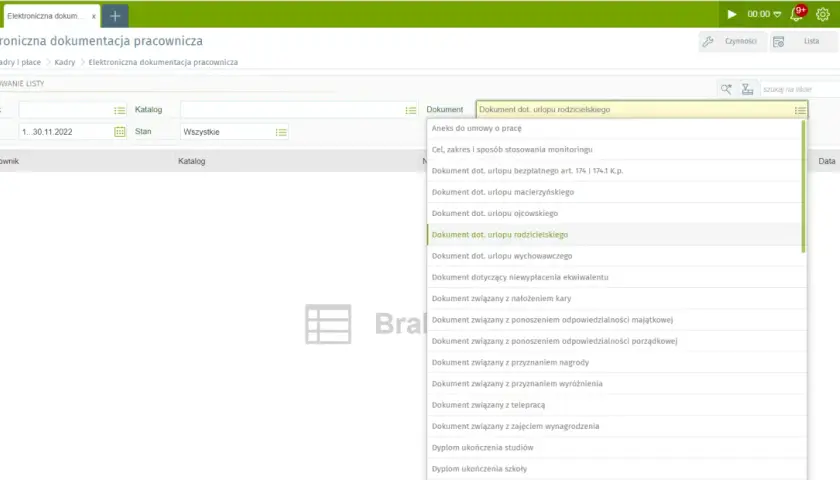This screenshot has height=480, width=840.
Task: Click the dropdown list scrollbar thumb
Action: tap(804, 186)
